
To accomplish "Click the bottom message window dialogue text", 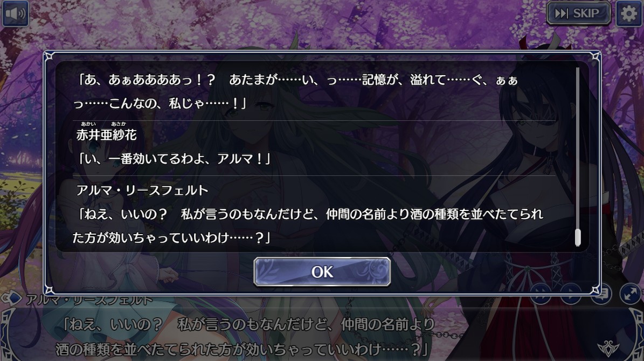I will [x=245, y=336].
